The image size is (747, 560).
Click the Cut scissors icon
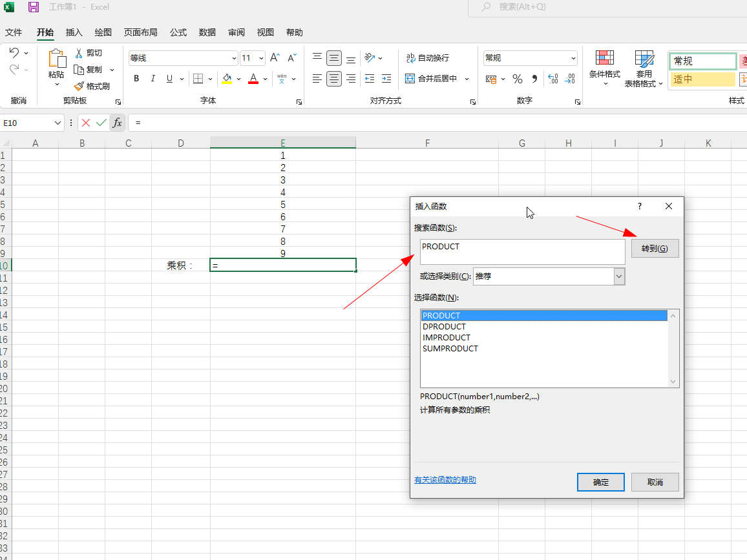pos(79,53)
